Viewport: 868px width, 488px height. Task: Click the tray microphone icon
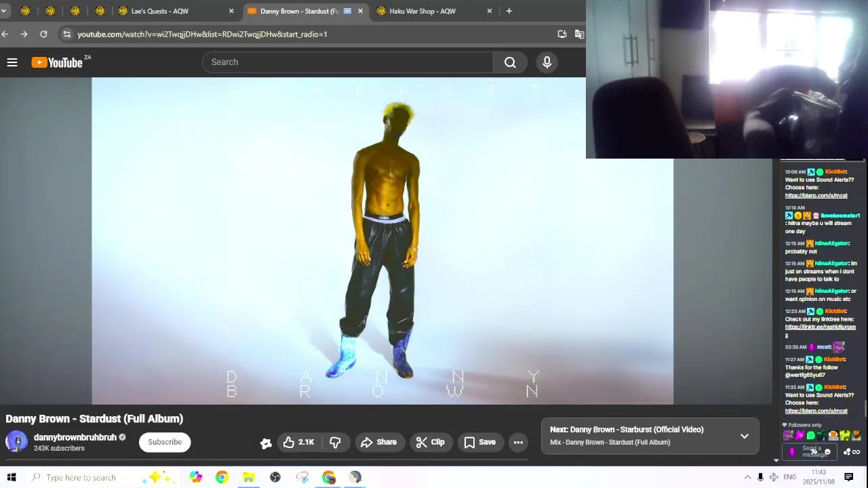point(760,477)
